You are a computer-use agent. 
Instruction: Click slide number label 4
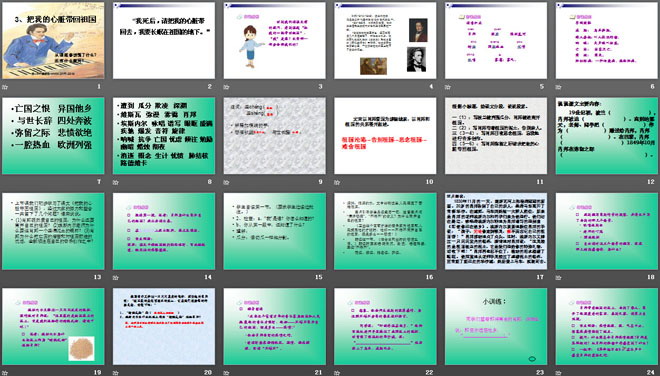pos(431,87)
